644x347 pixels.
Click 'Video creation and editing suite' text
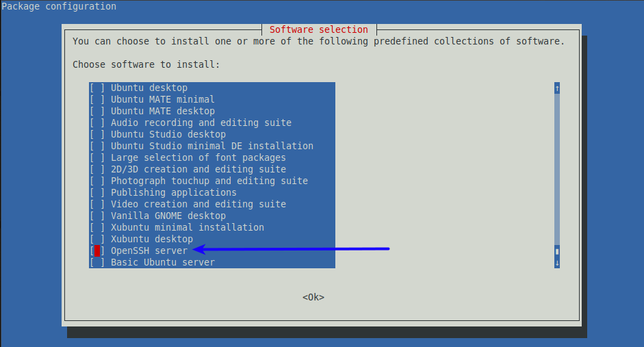coord(198,204)
